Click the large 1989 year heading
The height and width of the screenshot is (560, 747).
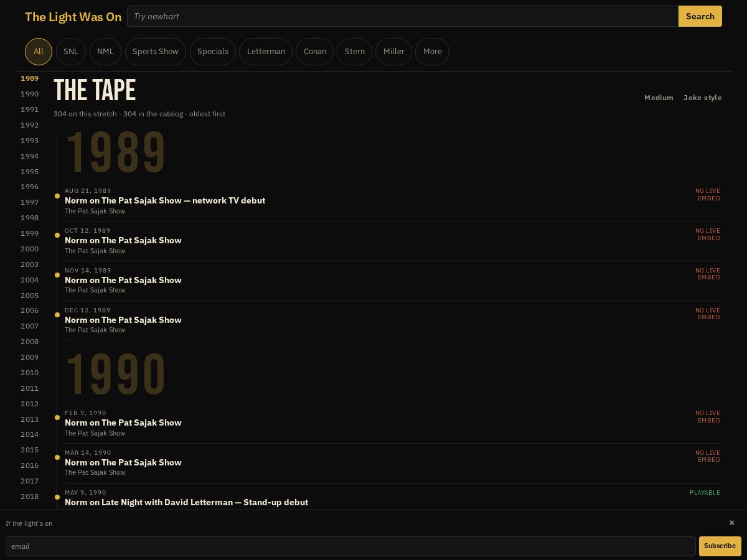tap(116, 152)
